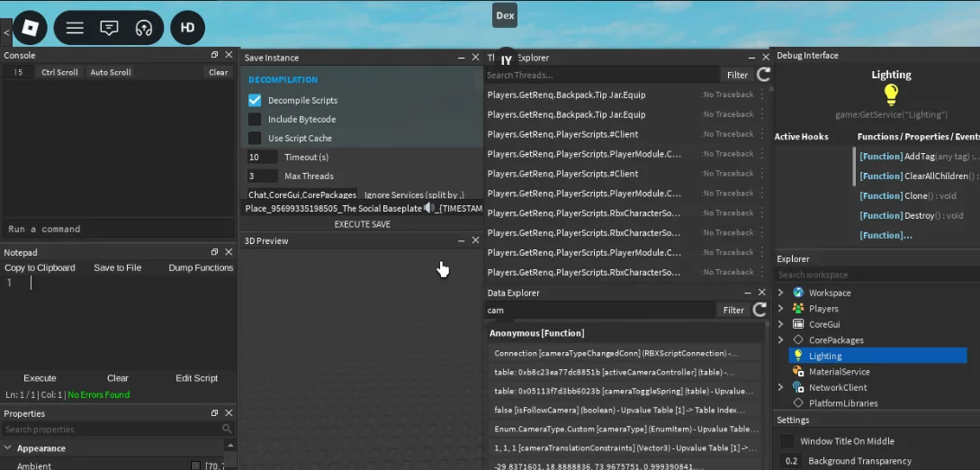Expand the CorePackages tree node

coord(780,340)
